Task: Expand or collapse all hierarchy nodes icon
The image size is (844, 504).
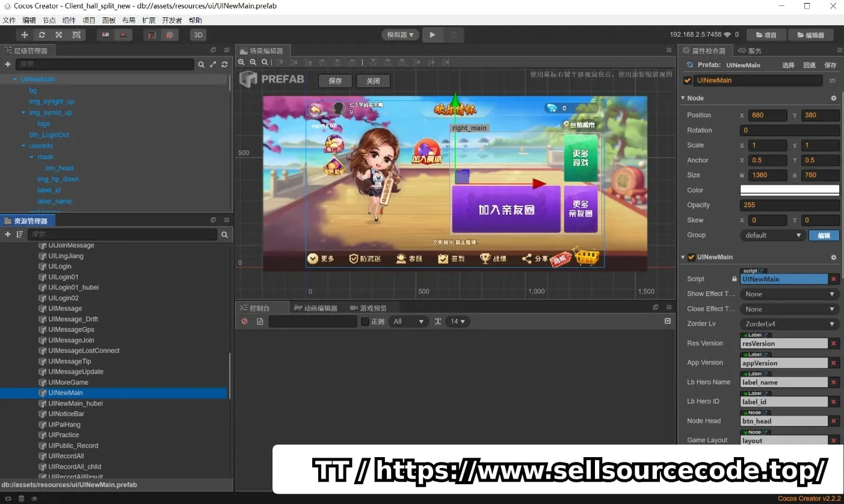Action: 213,64
